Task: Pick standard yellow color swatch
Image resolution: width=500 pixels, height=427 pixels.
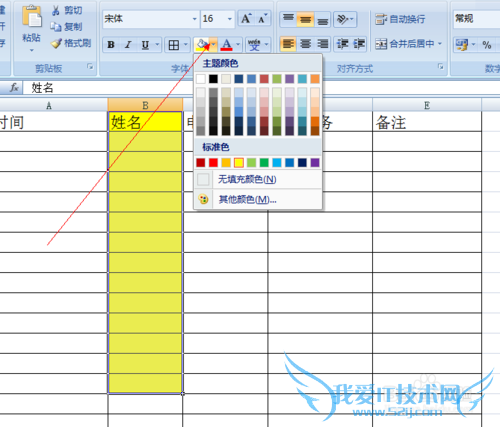Action: 239,163
